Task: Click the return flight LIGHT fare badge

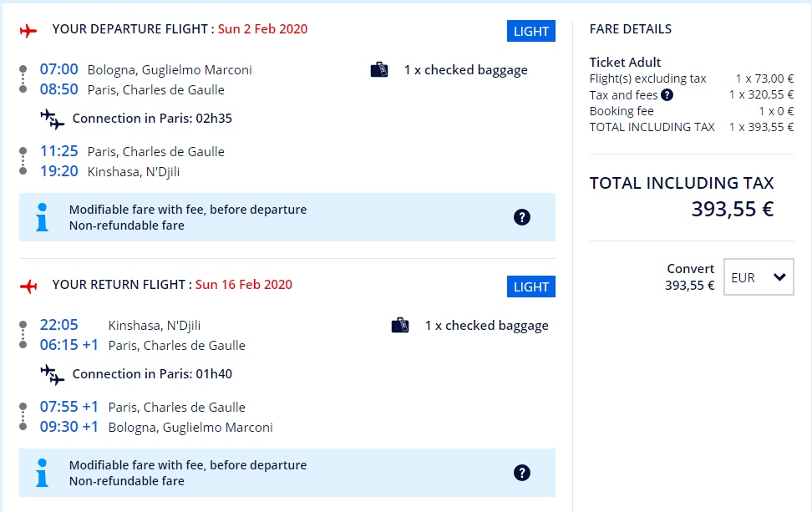Action: pos(530,286)
